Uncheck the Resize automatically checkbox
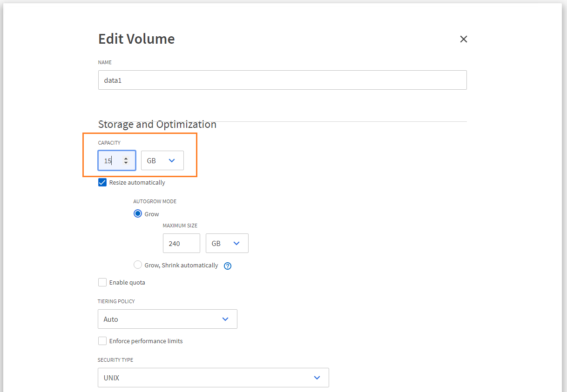567x392 pixels. [x=102, y=182]
